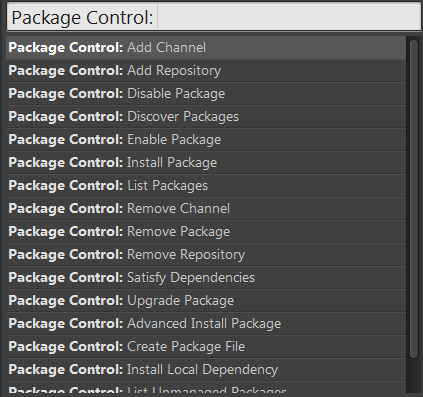Choose Package Control: Enable Package

tap(206, 140)
